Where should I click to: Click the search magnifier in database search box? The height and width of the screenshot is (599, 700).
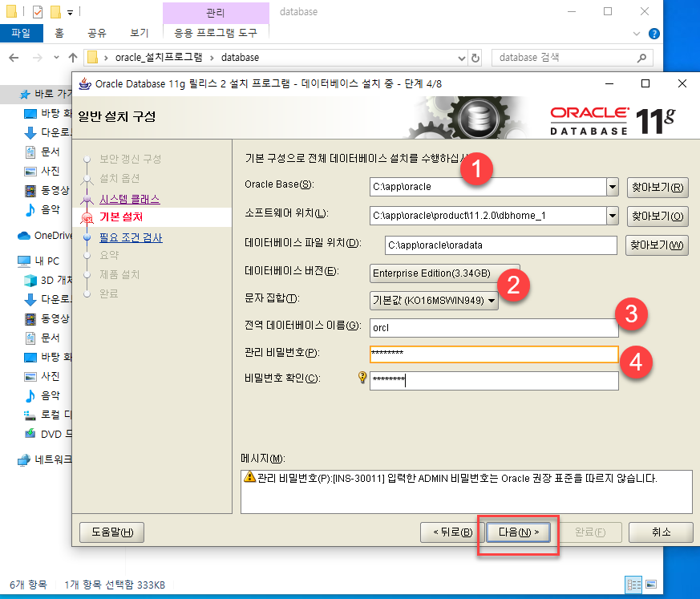[x=641, y=58]
